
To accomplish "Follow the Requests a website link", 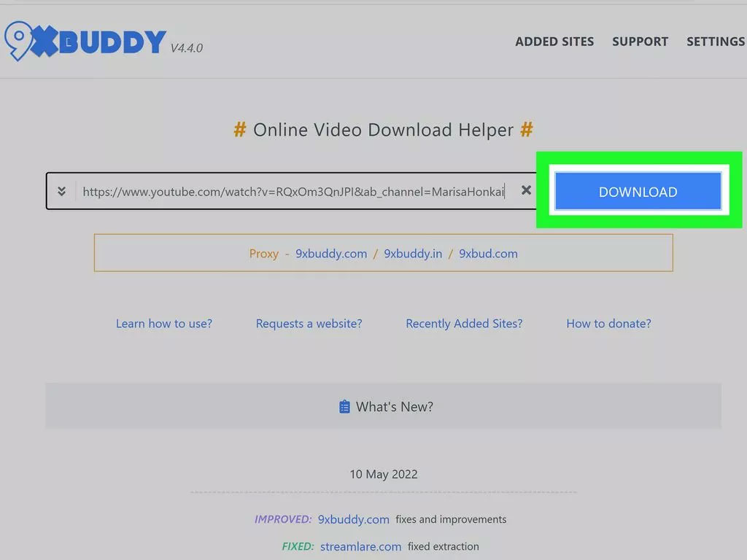I will coord(309,324).
